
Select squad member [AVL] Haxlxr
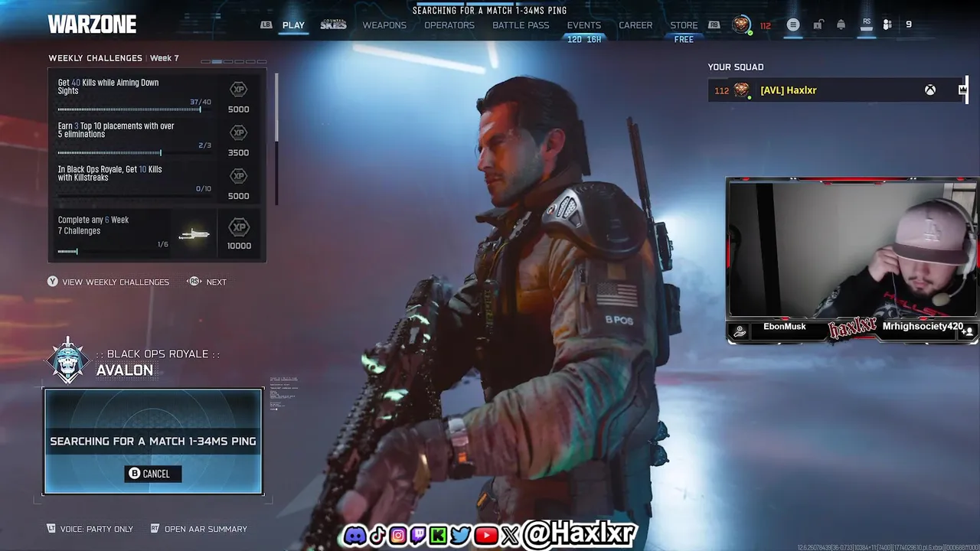(x=838, y=90)
